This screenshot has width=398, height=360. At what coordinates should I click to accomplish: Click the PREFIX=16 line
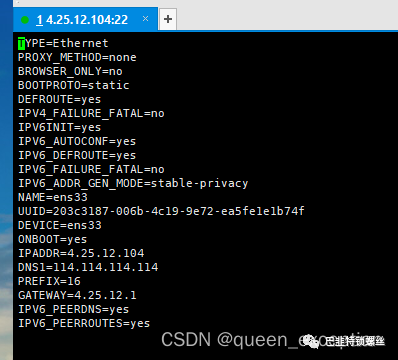49,281
